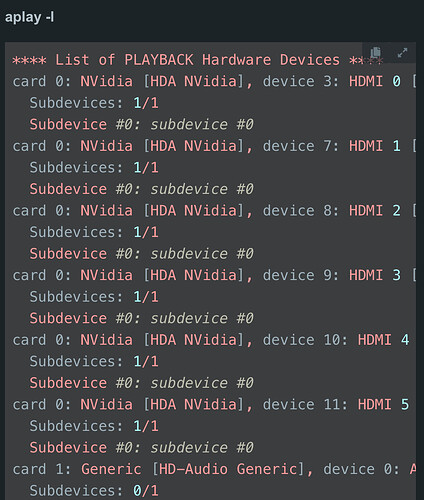The height and width of the screenshot is (500, 424).
Task: Click 'Subdevices: 1/1' below device 10 line
Action: point(94,362)
